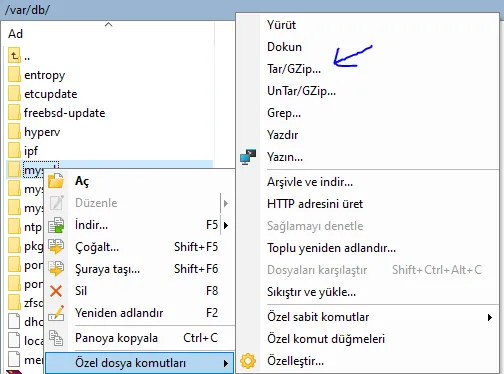Expand the Özel sabit komutlar submenu arrow
Screen dimensions: 504x374
click(490, 317)
